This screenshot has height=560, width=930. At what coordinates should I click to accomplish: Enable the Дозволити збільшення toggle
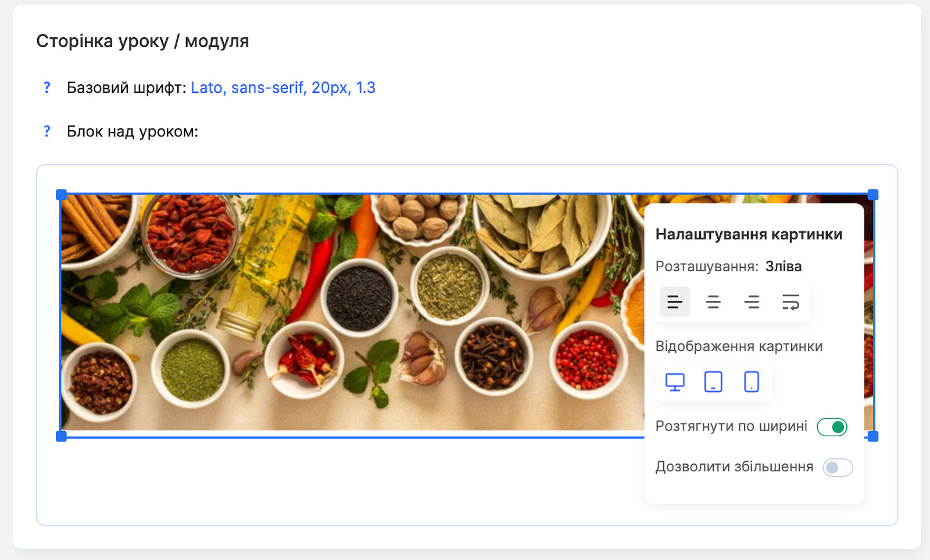point(838,468)
